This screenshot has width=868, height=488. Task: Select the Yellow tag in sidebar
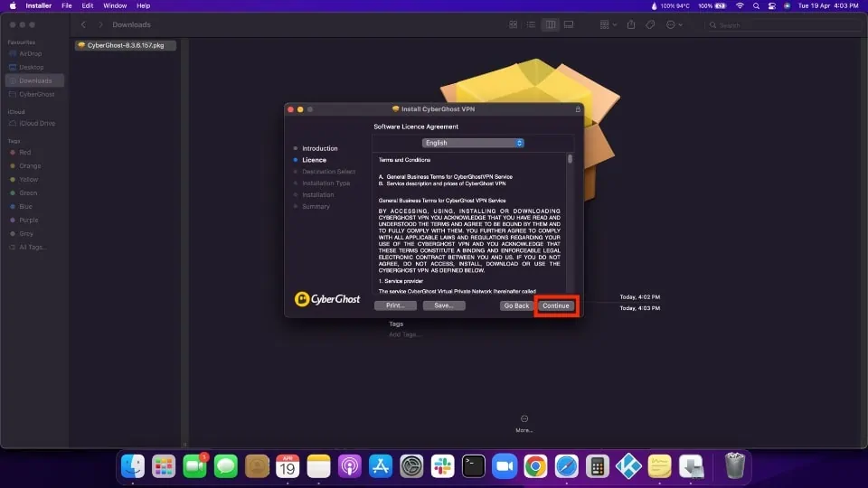point(28,179)
